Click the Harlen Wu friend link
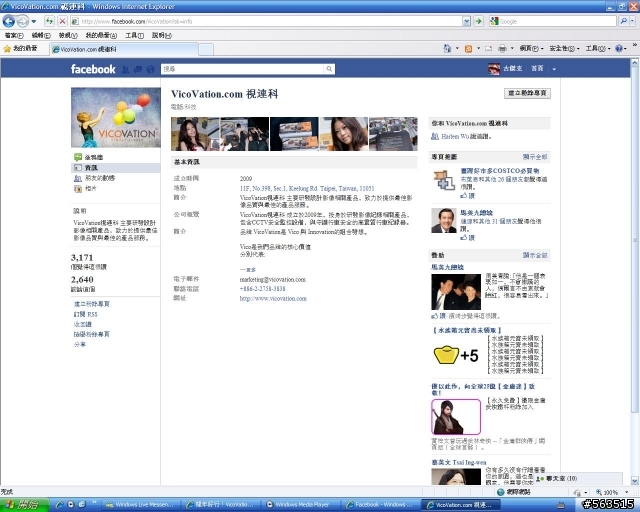Image resolution: width=640 pixels, height=512 pixels. [x=455, y=136]
